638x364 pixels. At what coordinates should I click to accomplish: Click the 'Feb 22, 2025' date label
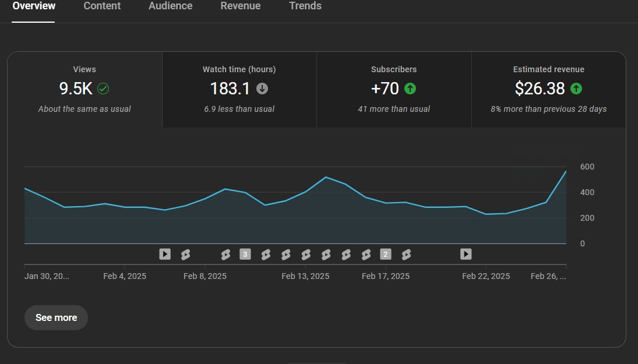486,276
